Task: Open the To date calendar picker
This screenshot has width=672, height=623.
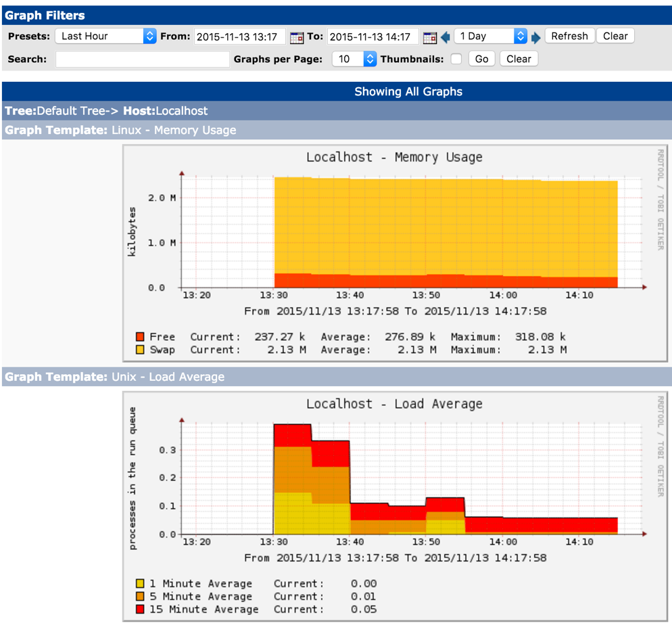Action: pyautogui.click(x=429, y=37)
